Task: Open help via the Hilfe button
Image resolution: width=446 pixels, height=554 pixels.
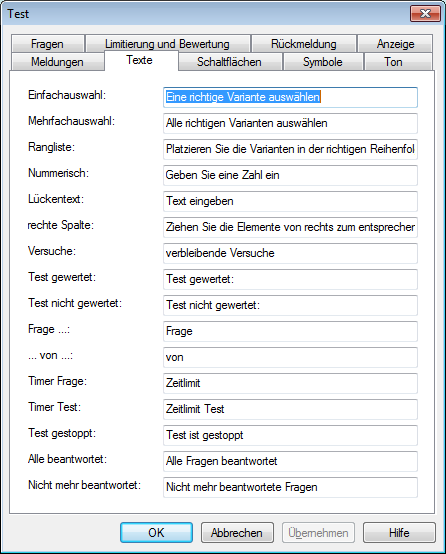Action: (399, 532)
